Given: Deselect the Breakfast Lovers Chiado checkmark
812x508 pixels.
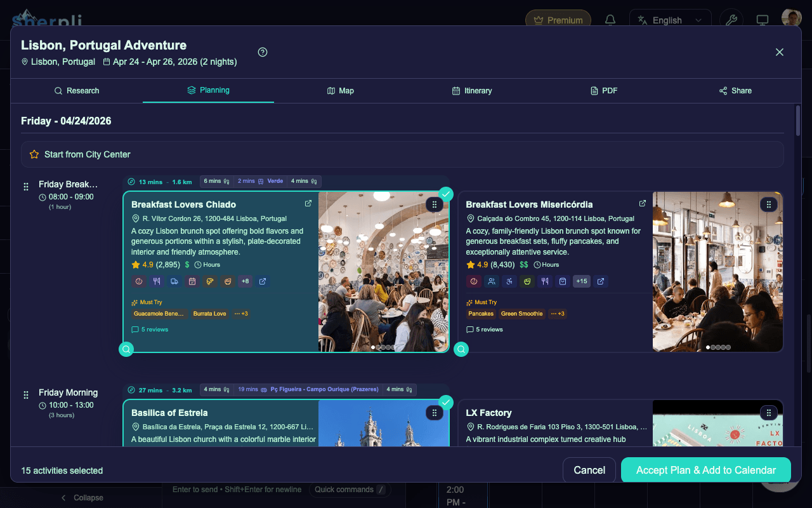Looking at the screenshot, I should [446, 194].
